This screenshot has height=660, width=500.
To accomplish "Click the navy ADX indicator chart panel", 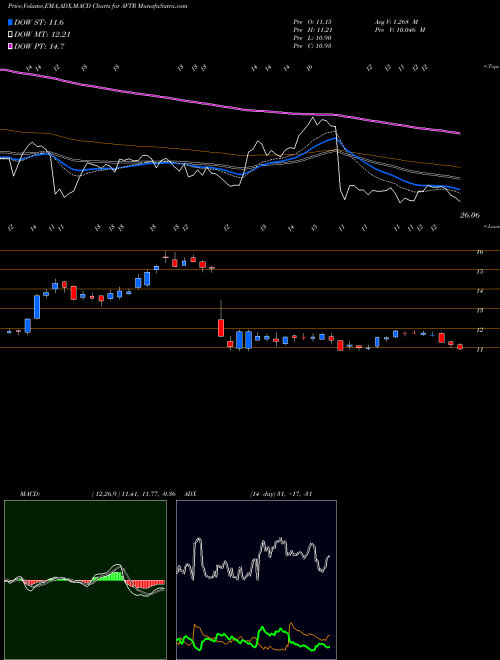I will tap(256, 580).
